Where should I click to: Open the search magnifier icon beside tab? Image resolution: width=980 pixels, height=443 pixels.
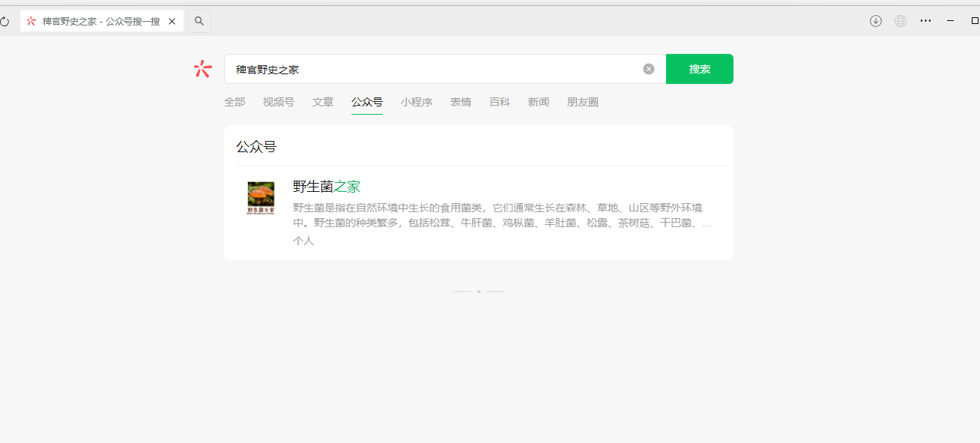pyautogui.click(x=199, y=21)
